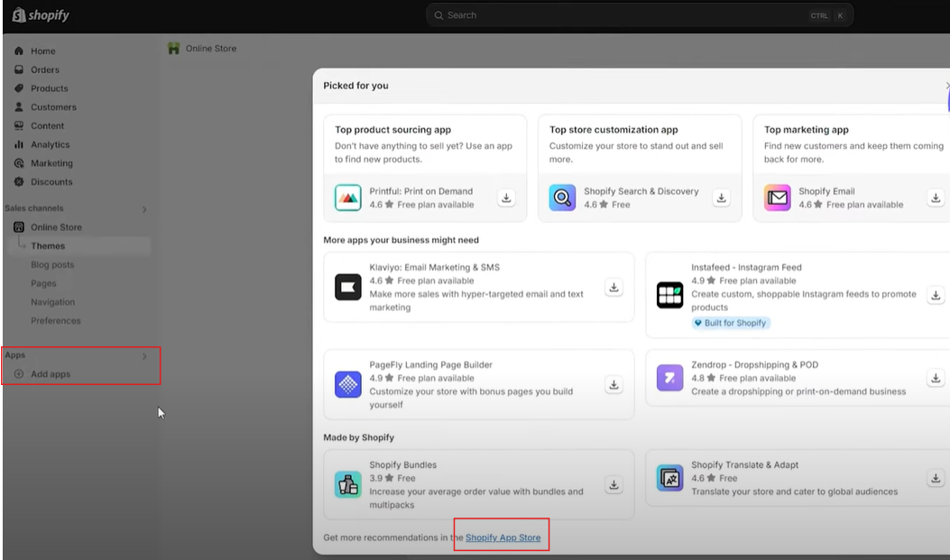Viewport: 950px width, 560px height.
Task: Expand the Apps section chevron
Action: click(144, 356)
